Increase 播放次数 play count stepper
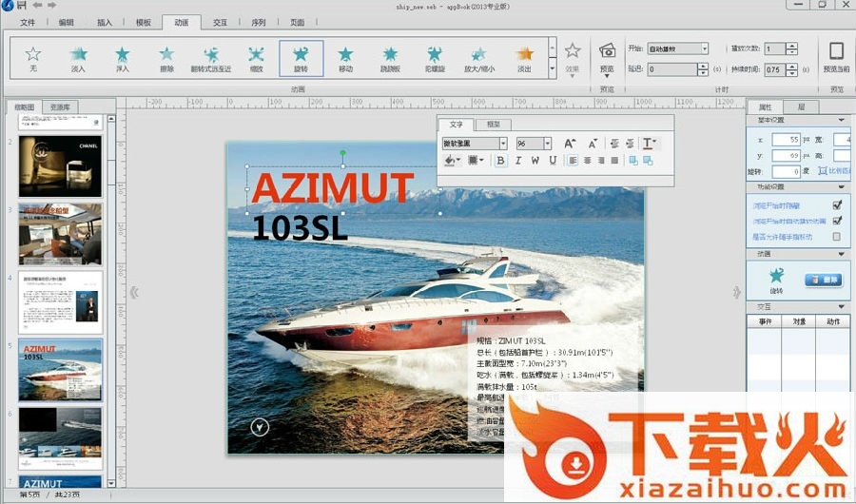Image resolution: width=856 pixels, height=504 pixels. pos(792,46)
